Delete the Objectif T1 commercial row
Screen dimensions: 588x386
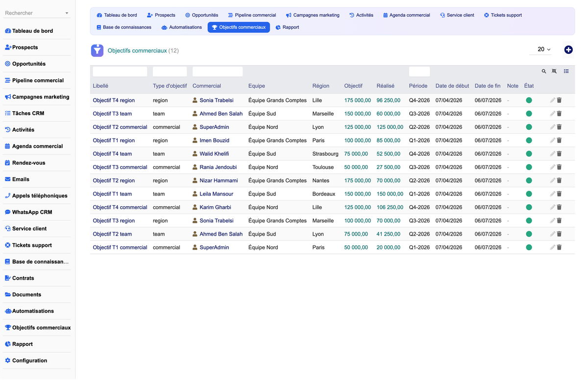click(559, 247)
